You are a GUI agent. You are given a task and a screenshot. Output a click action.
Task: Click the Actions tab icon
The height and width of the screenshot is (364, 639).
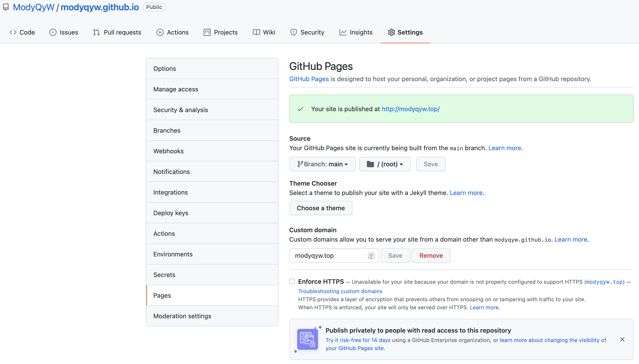pyautogui.click(x=160, y=32)
